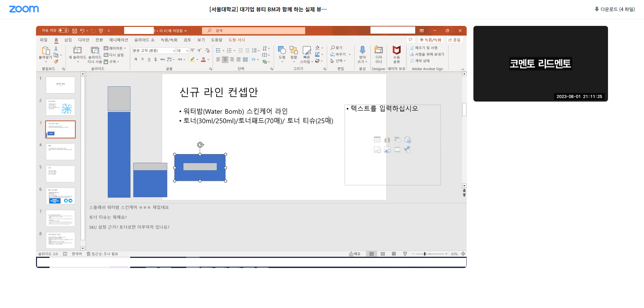The width and height of the screenshot is (644, 308).
Task: Click the Comments speech bubble icon
Action: 410,40
